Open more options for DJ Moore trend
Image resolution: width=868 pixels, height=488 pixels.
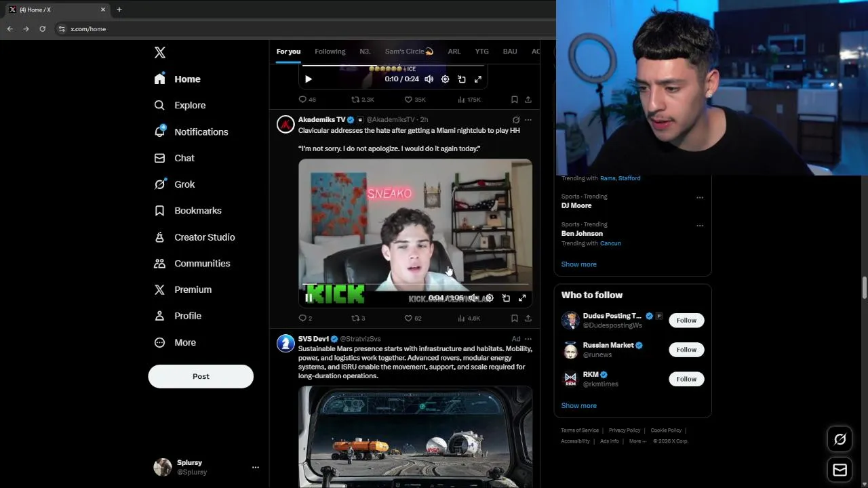(700, 198)
